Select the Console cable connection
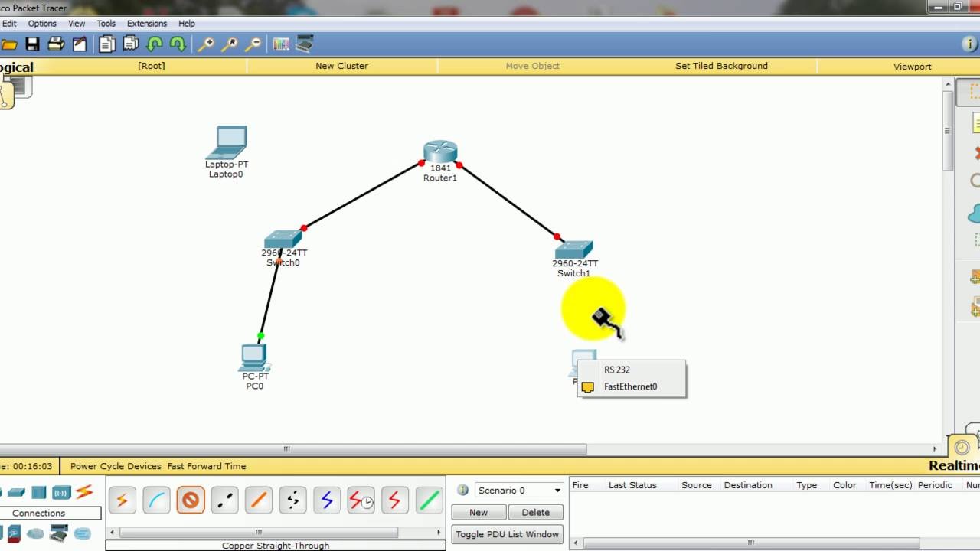This screenshot has width=980, height=551. point(156,500)
